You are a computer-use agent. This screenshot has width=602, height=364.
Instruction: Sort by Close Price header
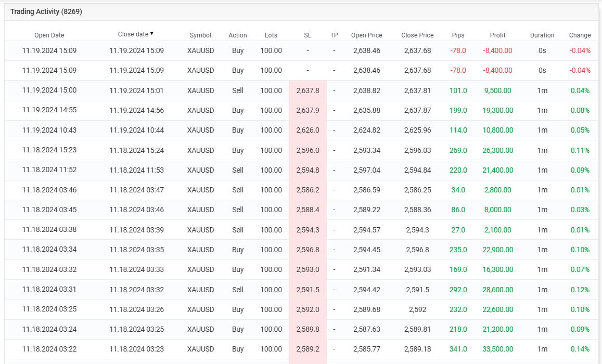pos(417,35)
